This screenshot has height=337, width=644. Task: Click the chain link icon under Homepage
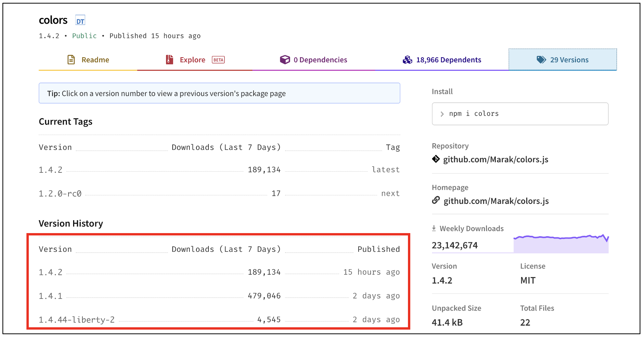click(x=436, y=200)
